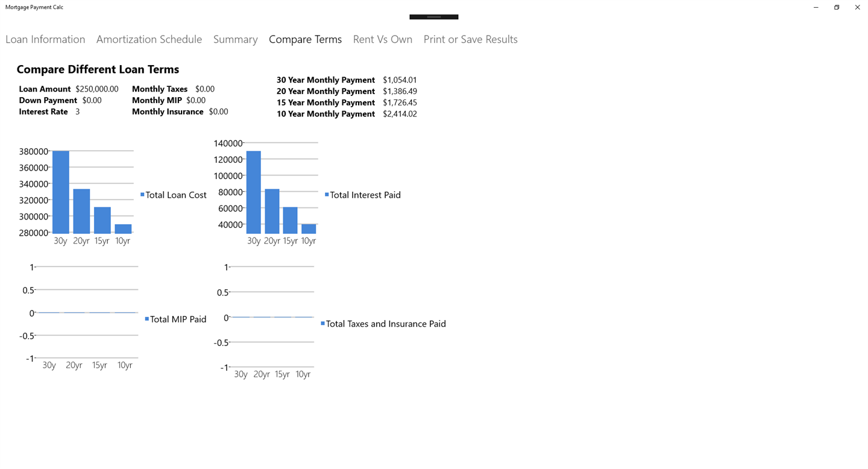Click the 20yr bar in Total Interest Paid chart
The width and height of the screenshot is (868, 469).
click(x=272, y=212)
